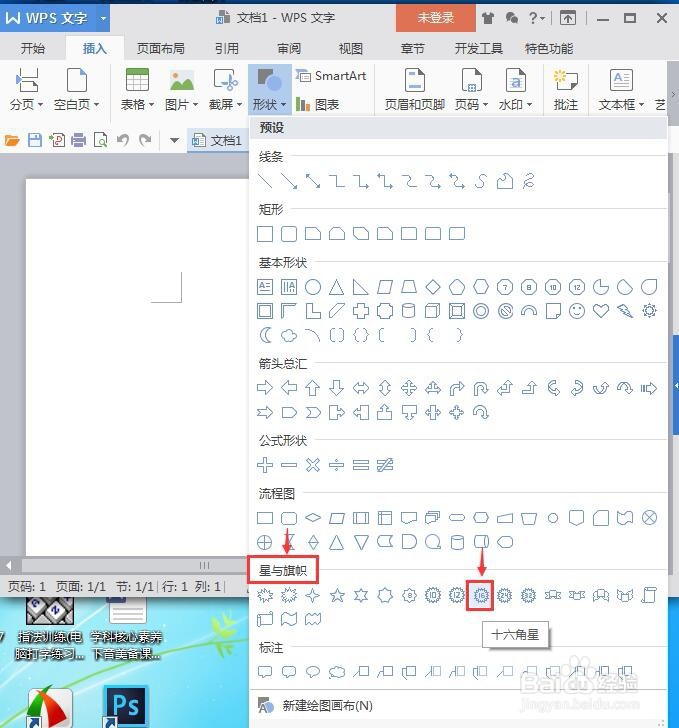Pick the 6-point star shape
Image resolution: width=679 pixels, height=728 pixels.
(361, 595)
